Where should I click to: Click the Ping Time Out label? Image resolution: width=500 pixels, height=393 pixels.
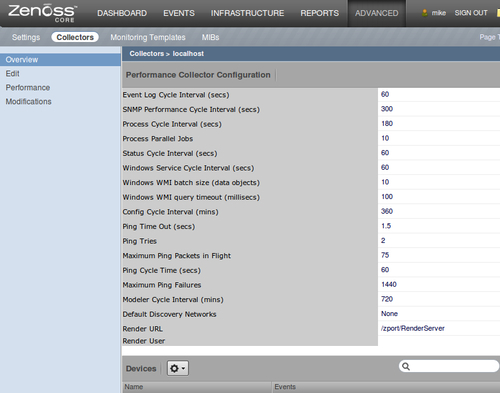click(159, 227)
